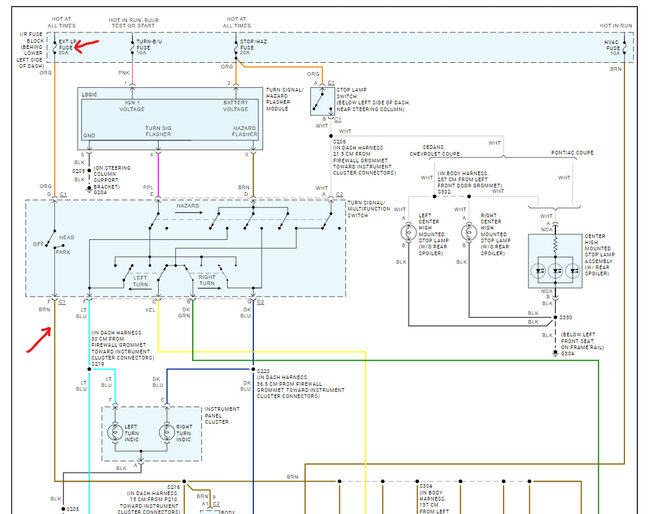The image size is (650, 514).
Task: Click the stop lamp switch symbol box
Action: coord(323,102)
